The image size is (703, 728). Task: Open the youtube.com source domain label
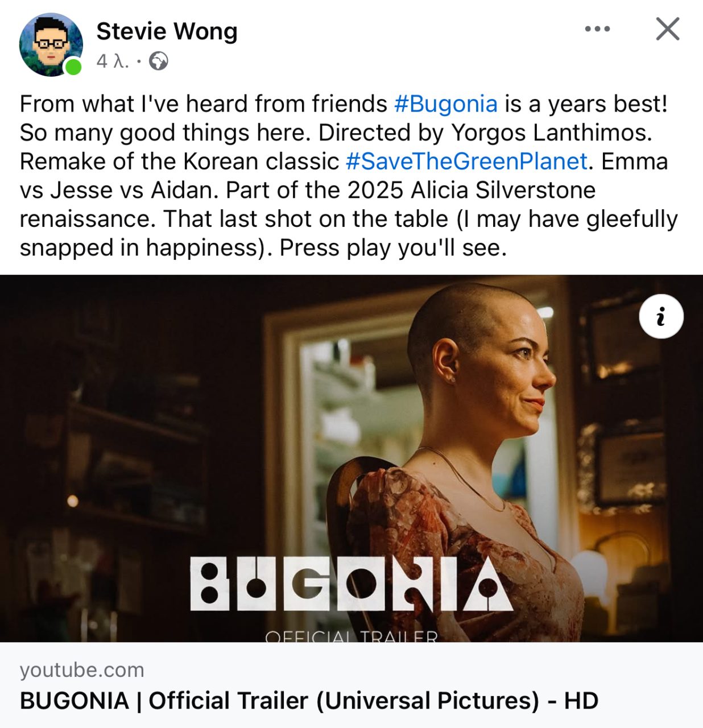click(x=82, y=669)
